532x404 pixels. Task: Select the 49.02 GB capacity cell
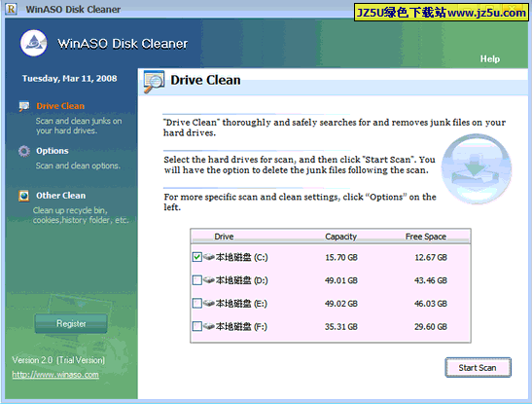click(341, 304)
